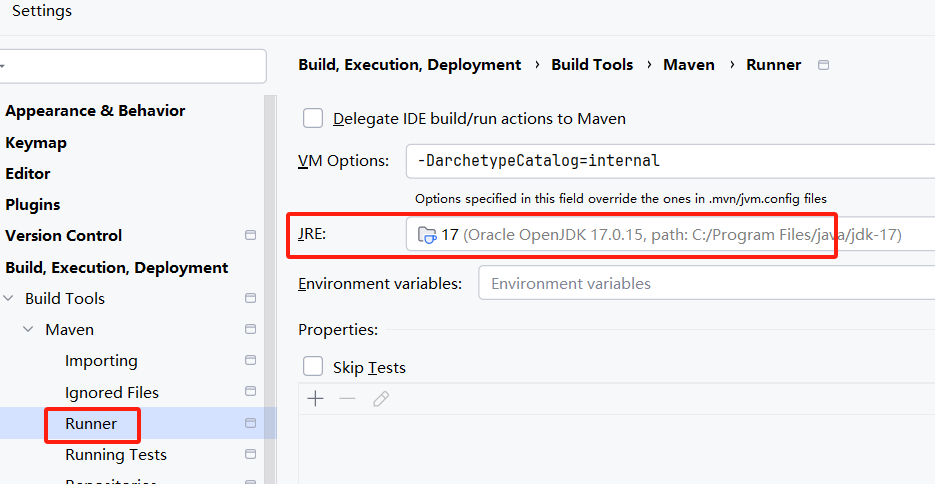Add a new Maven property with plus icon
Image resolution: width=935 pixels, height=484 pixels.
point(315,399)
